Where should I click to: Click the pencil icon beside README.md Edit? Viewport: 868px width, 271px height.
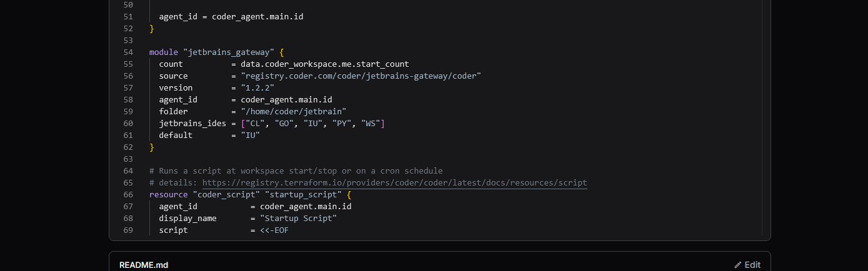738,265
